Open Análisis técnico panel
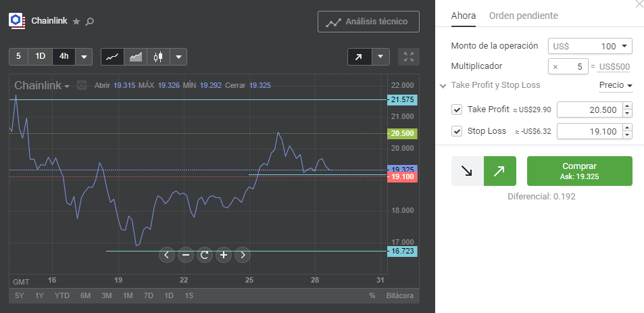The image size is (644, 313). click(368, 22)
